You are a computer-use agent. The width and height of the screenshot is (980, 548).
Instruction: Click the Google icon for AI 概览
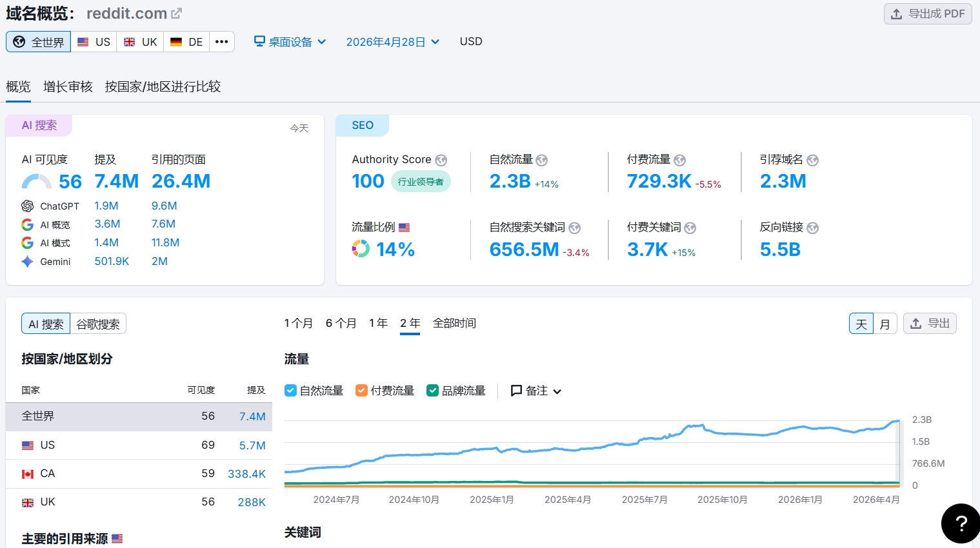click(28, 224)
